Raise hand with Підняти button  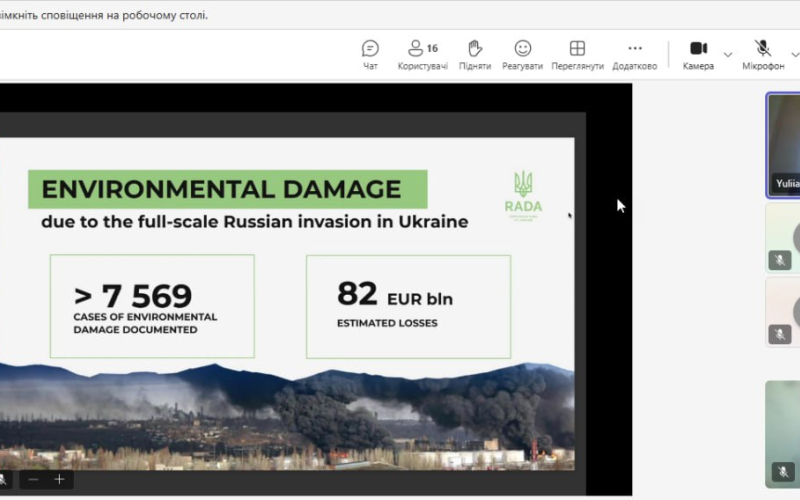coord(474,55)
